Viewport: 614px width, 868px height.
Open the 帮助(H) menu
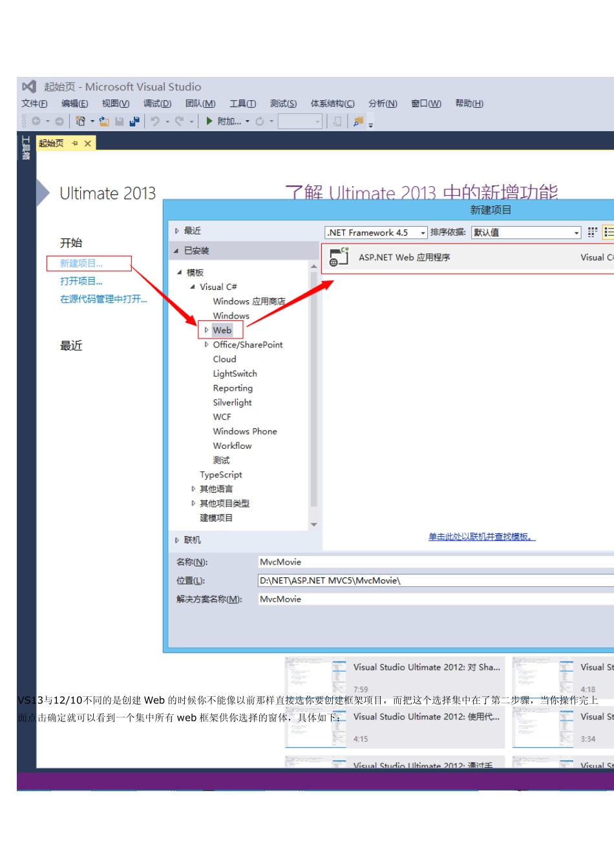point(469,103)
